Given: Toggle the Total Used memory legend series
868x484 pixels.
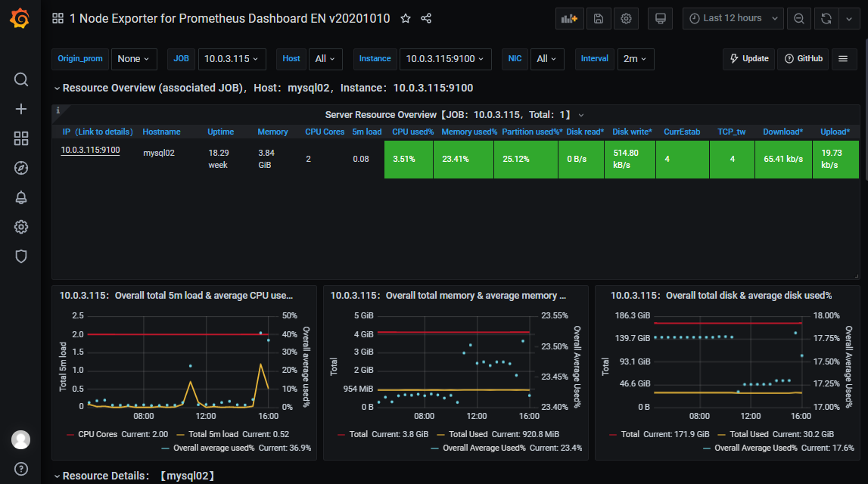Looking at the screenshot, I should (x=468, y=434).
